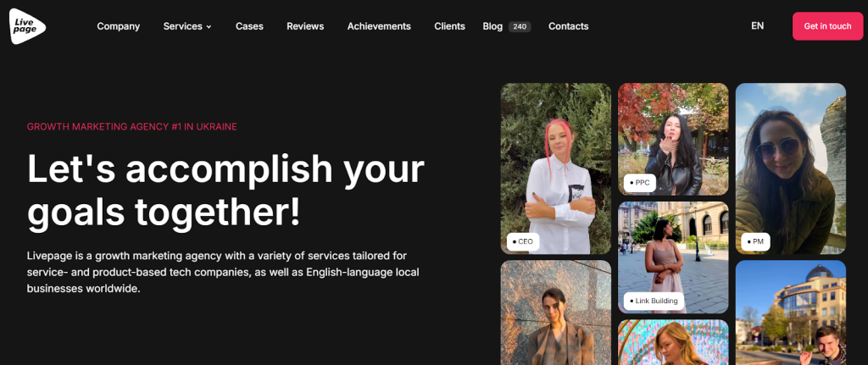The width and height of the screenshot is (868, 365).
Task: Go to the Cases page
Action: pos(249,26)
